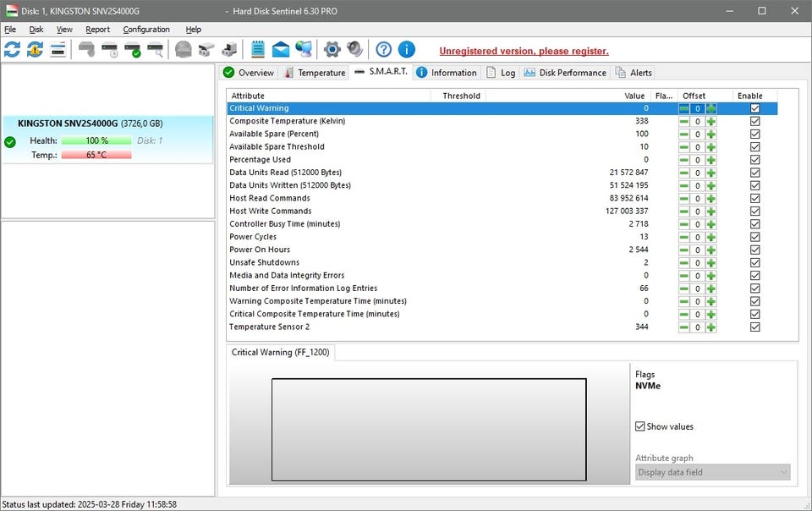Click green plus for Percentage Used row
This screenshot has height=511, width=812.
(x=711, y=160)
